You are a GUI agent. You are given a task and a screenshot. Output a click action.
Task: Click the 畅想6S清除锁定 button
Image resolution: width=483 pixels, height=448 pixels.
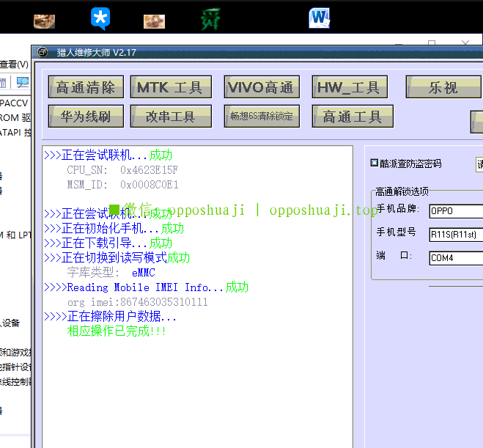pos(262,116)
